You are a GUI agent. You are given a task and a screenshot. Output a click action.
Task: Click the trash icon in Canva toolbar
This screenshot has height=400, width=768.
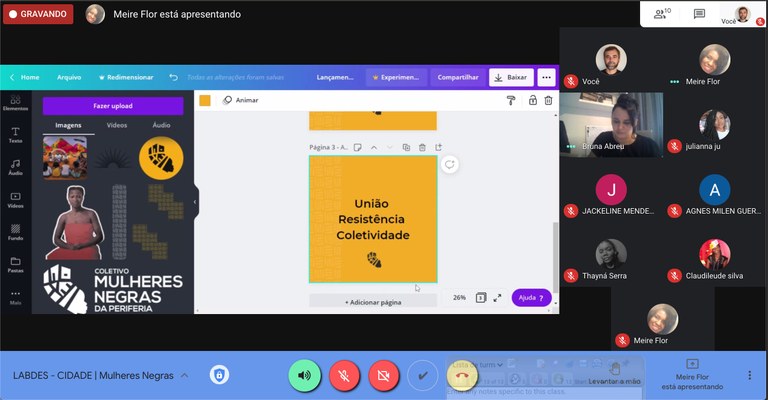(550, 100)
